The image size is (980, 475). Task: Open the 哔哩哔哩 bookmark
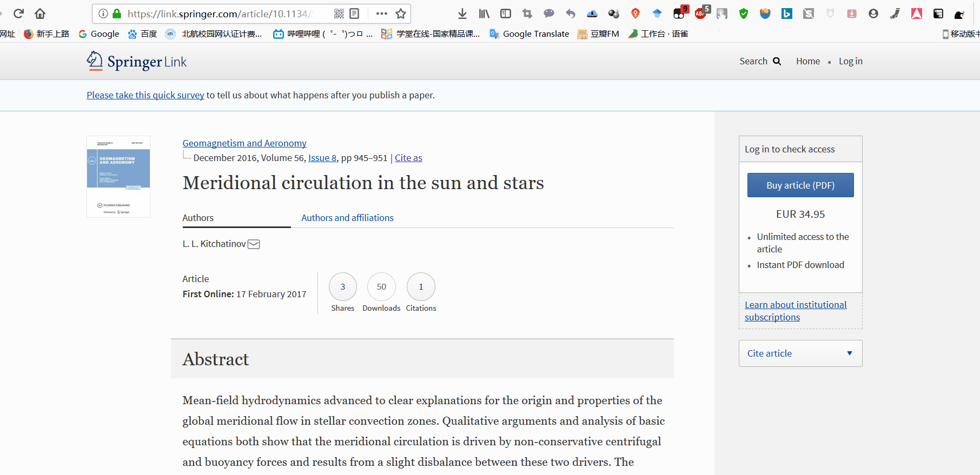[x=323, y=34]
